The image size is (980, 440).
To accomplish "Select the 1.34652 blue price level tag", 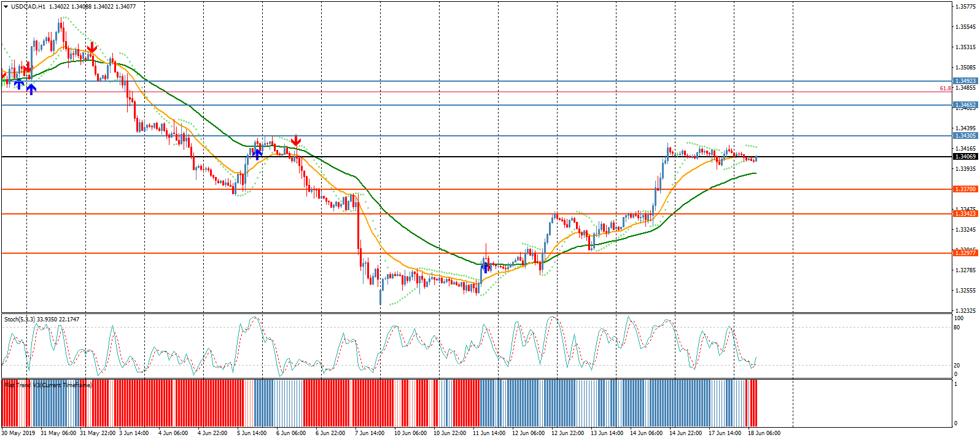I will (x=965, y=105).
